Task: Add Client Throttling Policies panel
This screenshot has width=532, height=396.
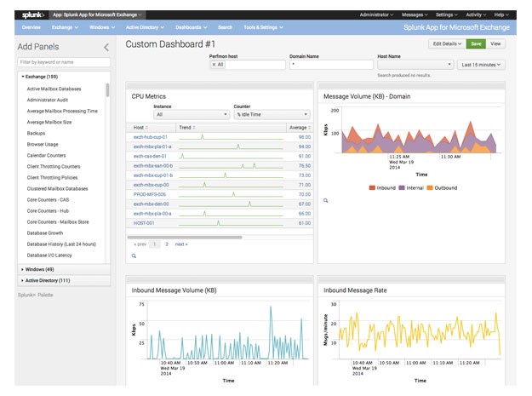Action: point(52,177)
